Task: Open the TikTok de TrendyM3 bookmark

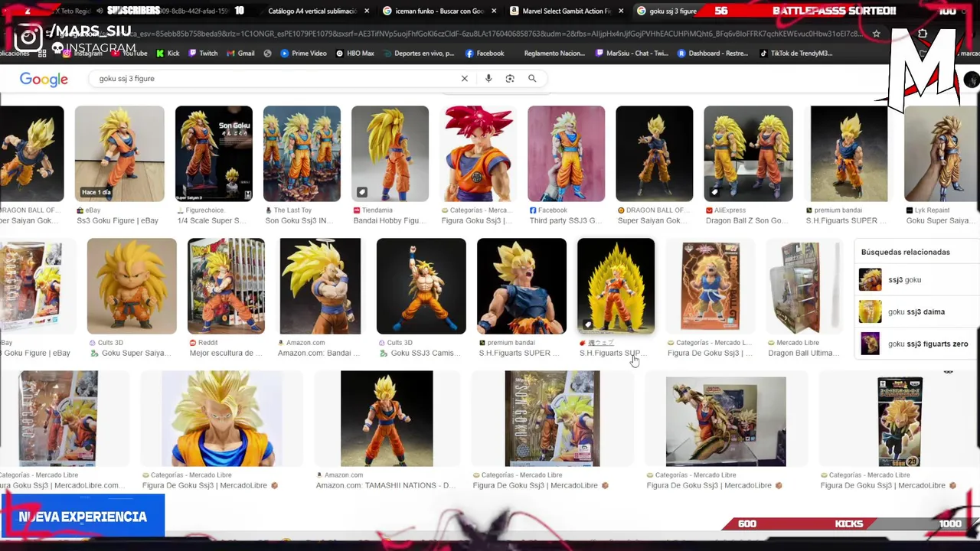Action: point(795,54)
